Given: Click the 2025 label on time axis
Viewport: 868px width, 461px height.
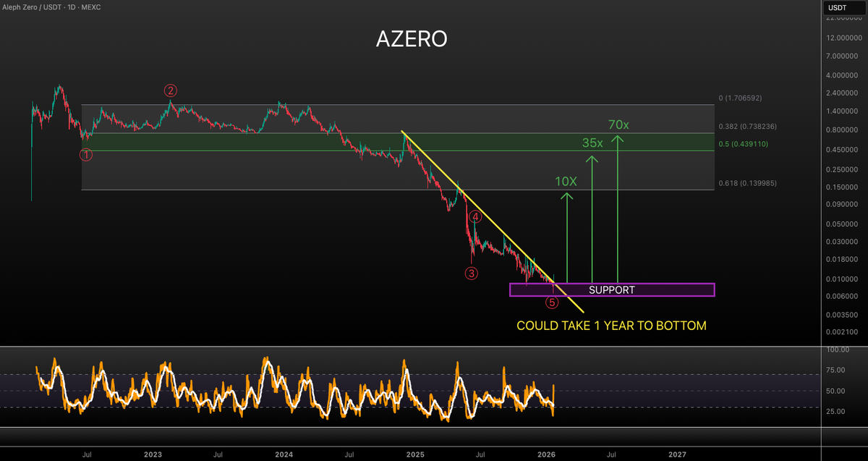Looking at the screenshot, I should coord(415,454).
